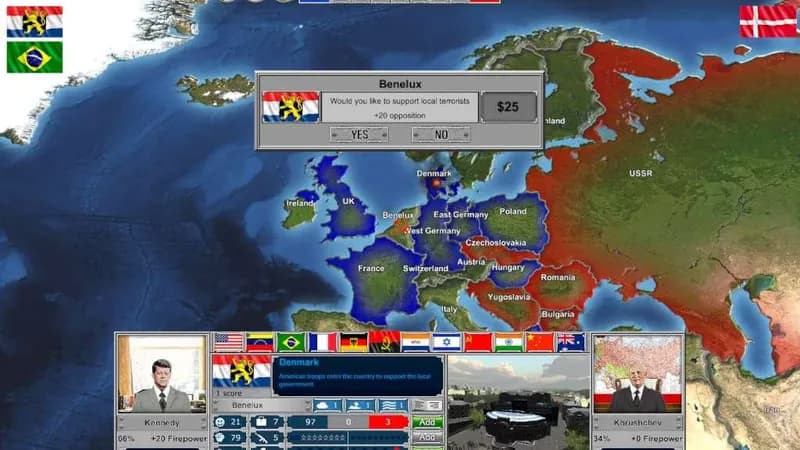This screenshot has height=450, width=800.
Task: Select the Venezuela flag in the flag bar
Action: [x=260, y=342]
